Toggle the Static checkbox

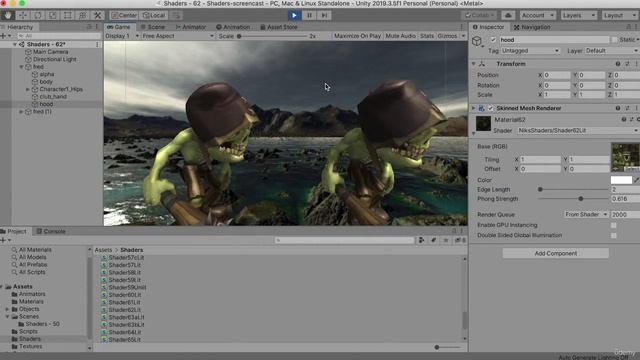click(x=614, y=40)
